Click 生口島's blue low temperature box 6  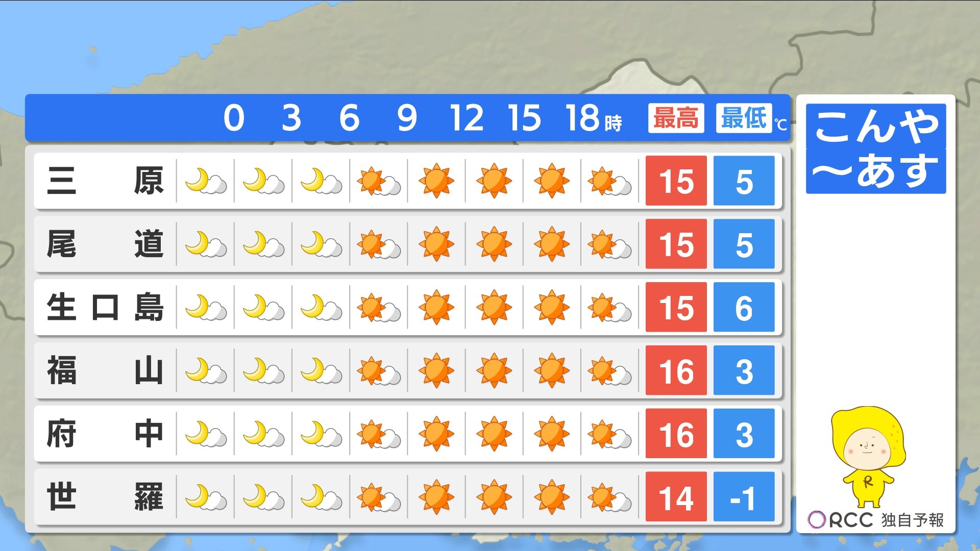click(x=744, y=308)
